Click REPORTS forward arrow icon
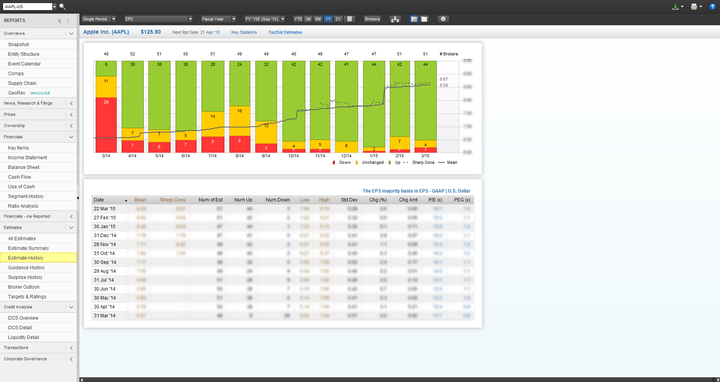 [68, 21]
